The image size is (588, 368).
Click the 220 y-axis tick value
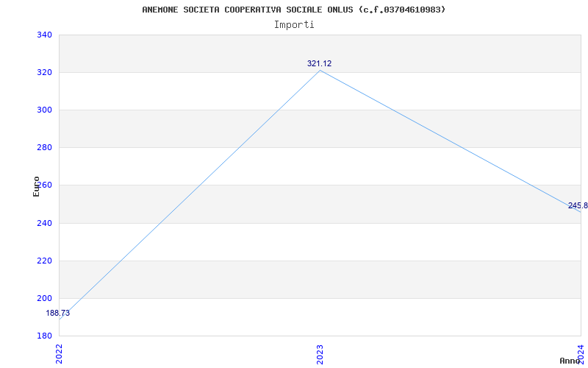44,261
